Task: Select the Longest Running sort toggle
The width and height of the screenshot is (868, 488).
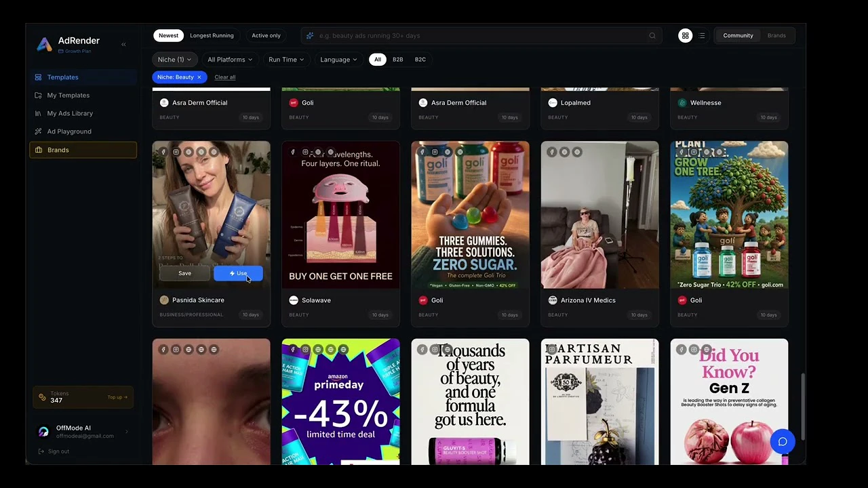Action: click(x=212, y=35)
